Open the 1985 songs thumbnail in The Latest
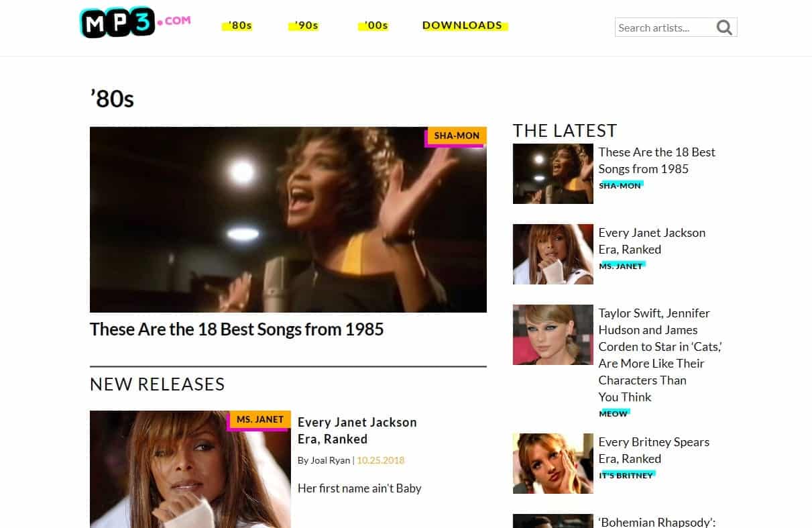The image size is (812, 528). pos(553,174)
